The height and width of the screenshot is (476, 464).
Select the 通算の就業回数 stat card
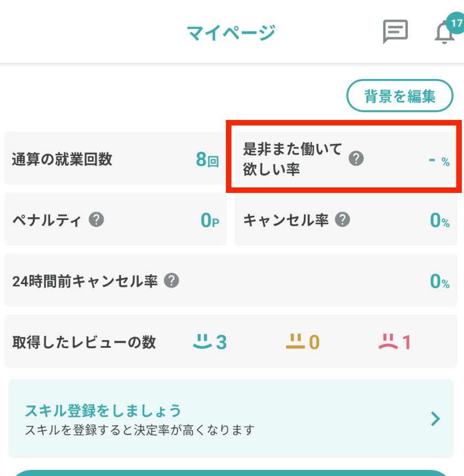(115, 159)
